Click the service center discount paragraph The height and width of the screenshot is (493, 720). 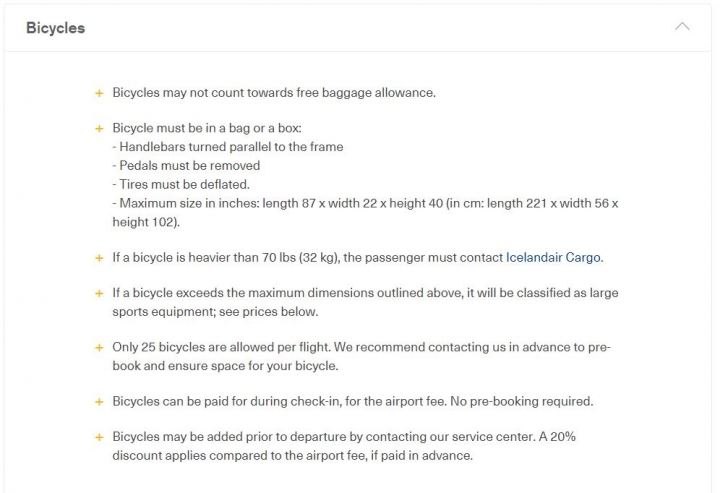344,446
